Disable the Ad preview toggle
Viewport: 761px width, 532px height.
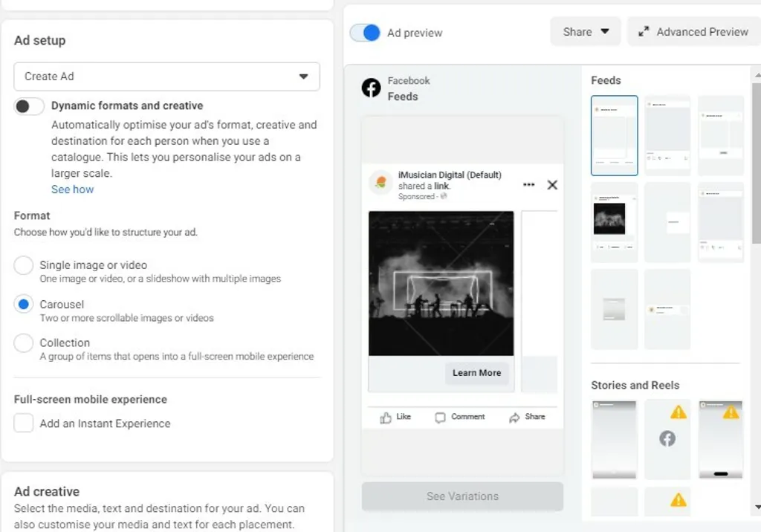tap(364, 33)
